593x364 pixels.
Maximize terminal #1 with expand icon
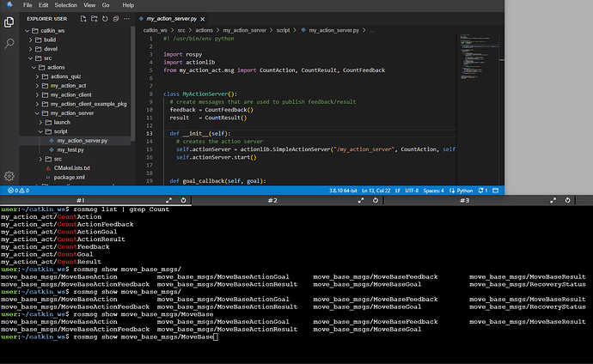pos(168,200)
